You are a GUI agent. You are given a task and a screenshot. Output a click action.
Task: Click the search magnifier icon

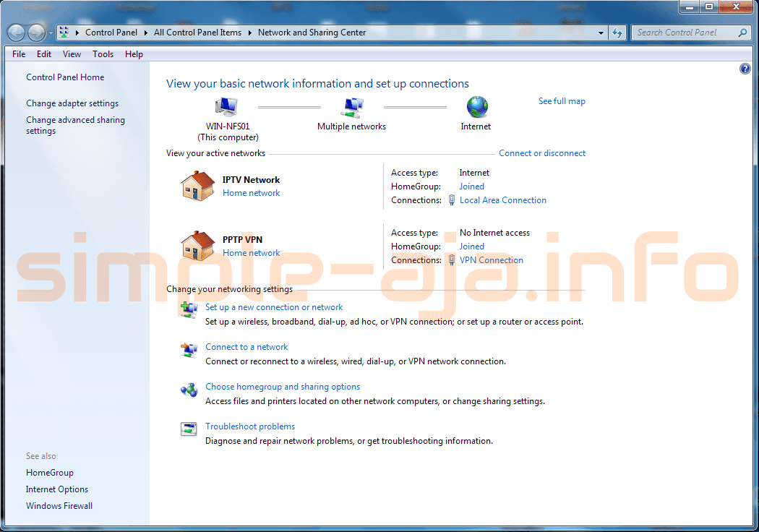[x=742, y=33]
